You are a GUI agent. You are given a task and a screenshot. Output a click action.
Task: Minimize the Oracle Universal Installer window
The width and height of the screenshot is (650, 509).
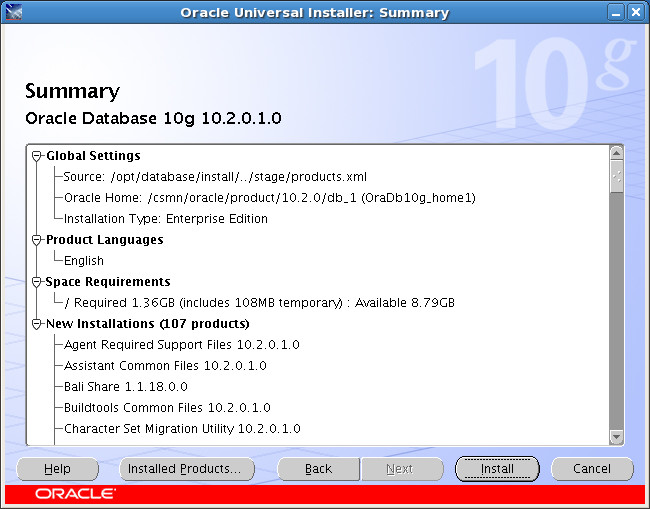[616, 12]
